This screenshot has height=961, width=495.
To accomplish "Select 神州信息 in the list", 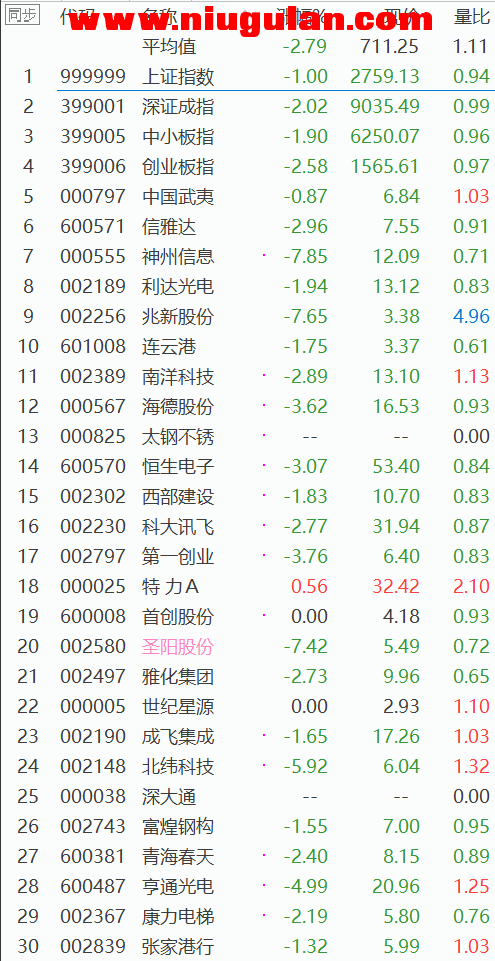I will tap(178, 257).
